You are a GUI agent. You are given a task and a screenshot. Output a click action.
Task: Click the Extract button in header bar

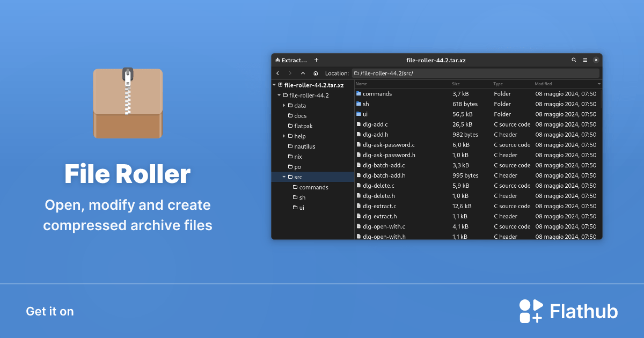click(291, 60)
